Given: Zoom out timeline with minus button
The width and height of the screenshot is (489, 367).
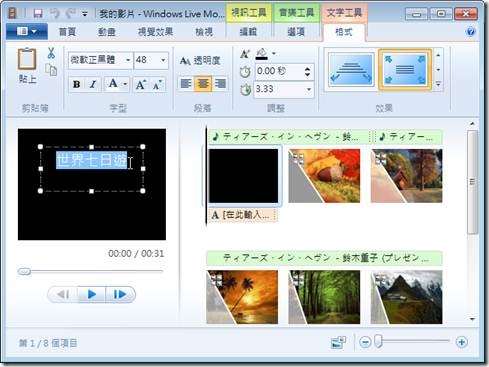Looking at the screenshot, I should [365, 342].
